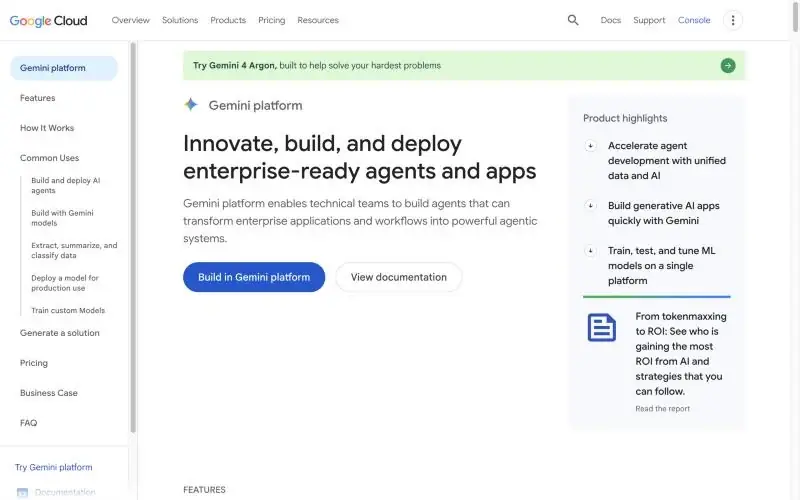The image size is (800, 500).
Task: Open "Extract, summarize, and classify data"
Action: click(74, 251)
